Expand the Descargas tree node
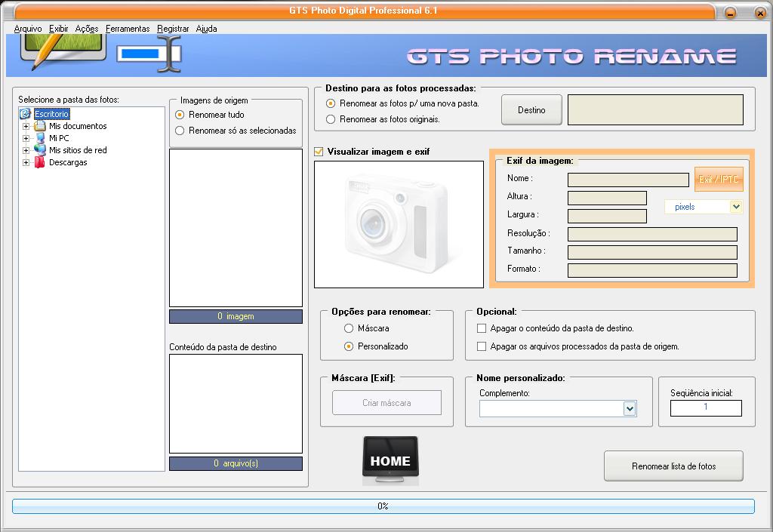The image size is (773, 532). (x=26, y=162)
